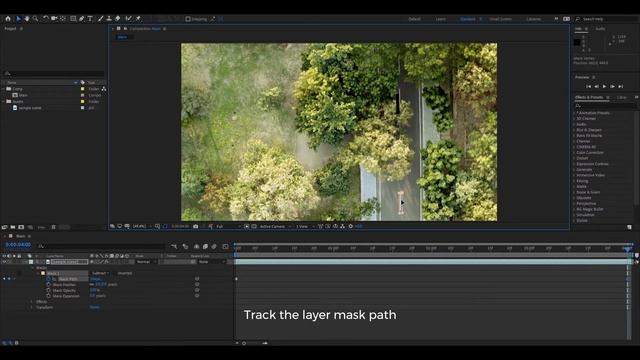Enable Frame Blending switch in timeline header

[x=205, y=247]
